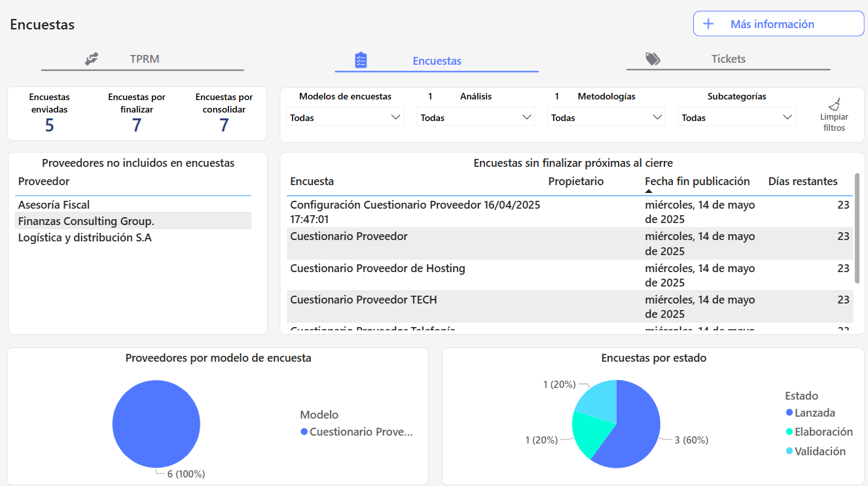The width and height of the screenshot is (868, 486).
Task: Click the Limpiar filtros broom icon
Action: 834,104
